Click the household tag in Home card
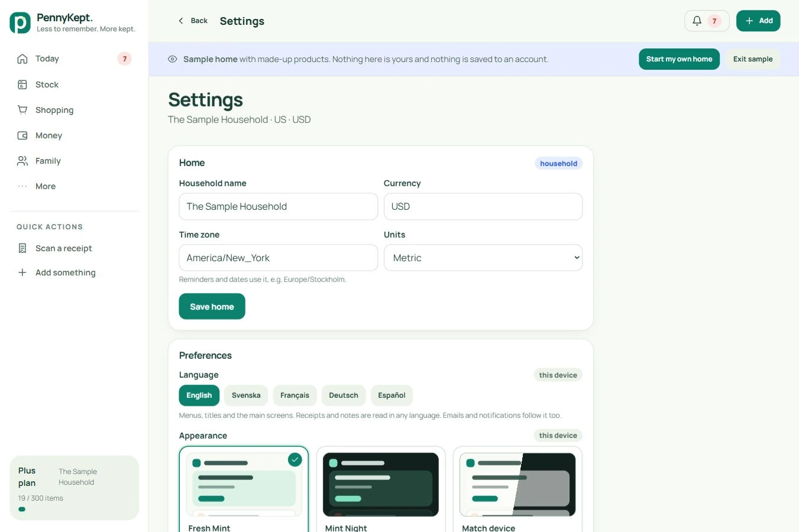This screenshot has width=799, height=532. [558, 163]
